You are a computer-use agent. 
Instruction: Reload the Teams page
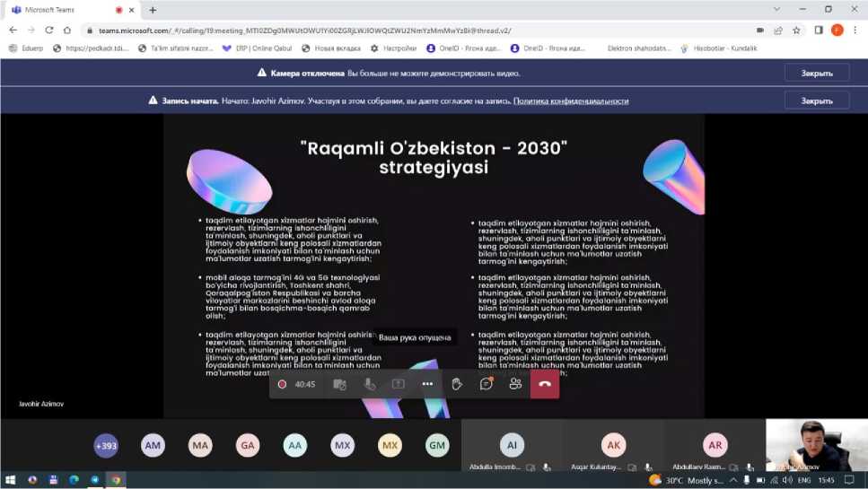(x=49, y=30)
